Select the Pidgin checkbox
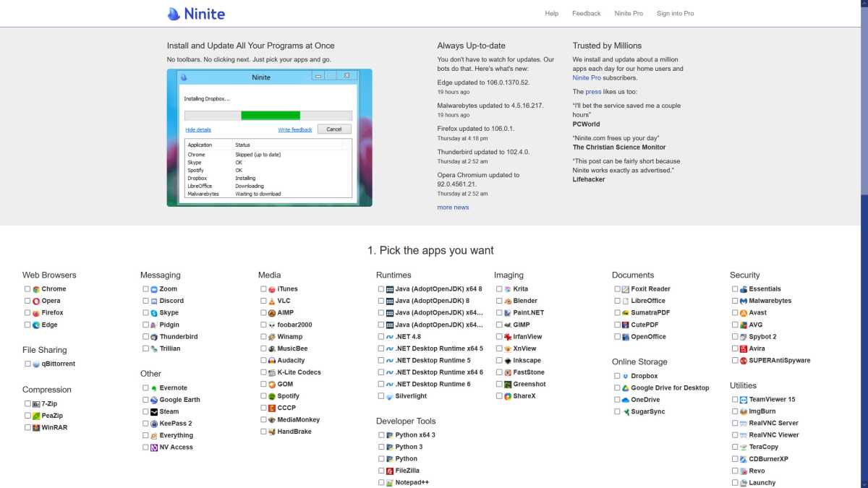The image size is (868, 488). [145, 325]
